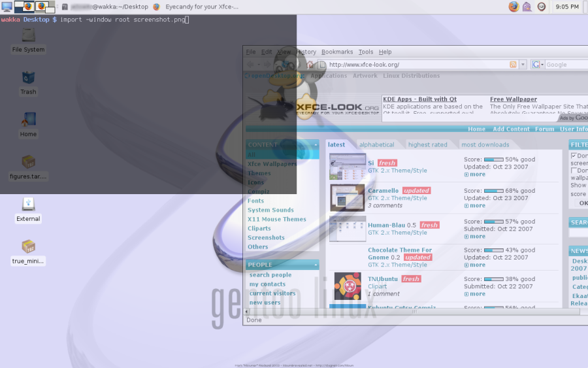This screenshot has height=368, width=588.
Task: Select the figures.tar archive desktop icon
Action: pos(28,168)
